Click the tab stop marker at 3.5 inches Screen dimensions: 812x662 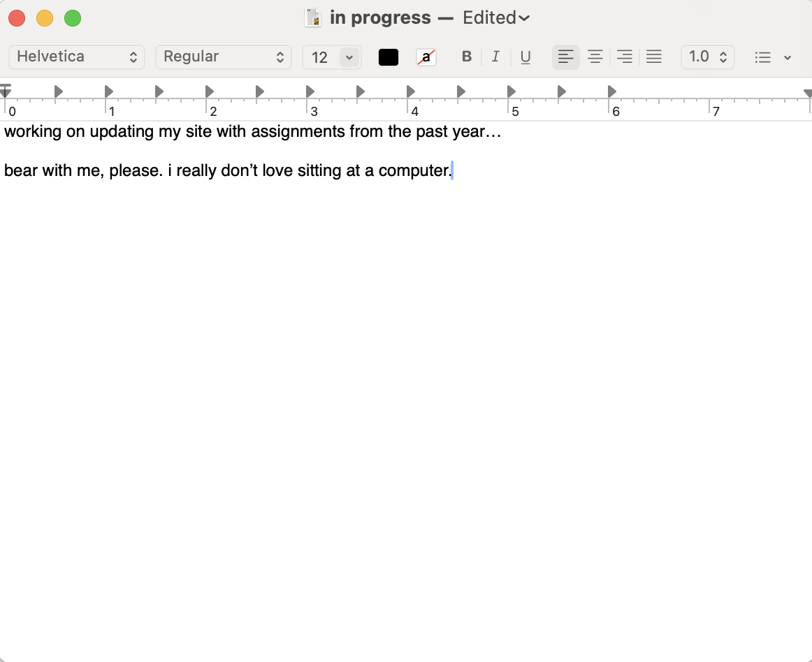pos(360,91)
